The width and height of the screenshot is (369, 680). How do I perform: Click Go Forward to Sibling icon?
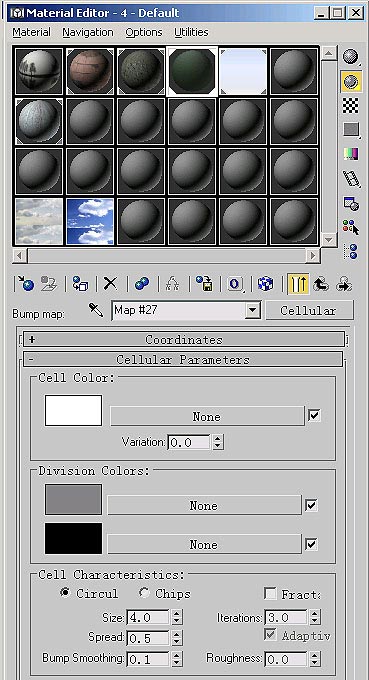343,284
